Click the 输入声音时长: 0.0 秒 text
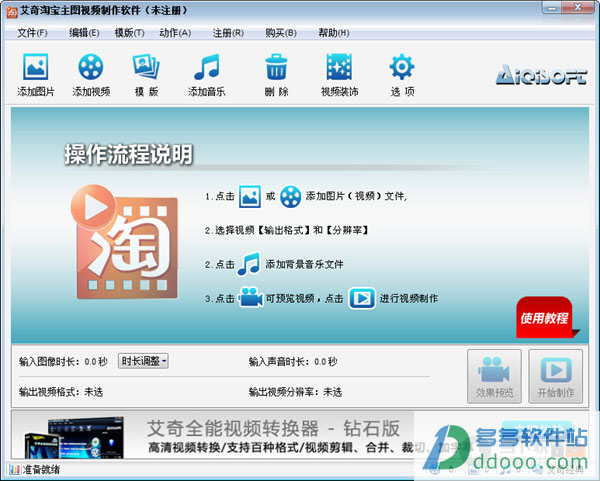The height and width of the screenshot is (481, 600). pos(293,362)
